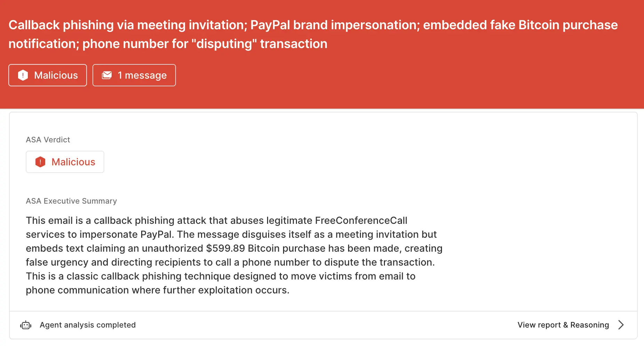Viewport: 644px width, 346px height.
Task: Click the Agent analysis completed status text
Action: (87, 325)
